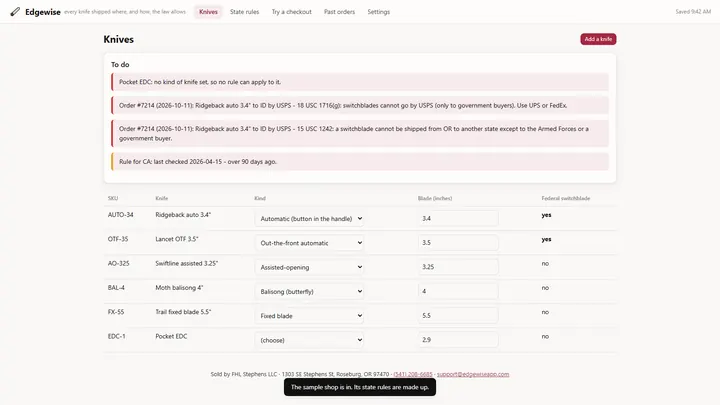This screenshot has height=405, width=720.
Task: Open Settings in the top navigation
Action: 378,12
